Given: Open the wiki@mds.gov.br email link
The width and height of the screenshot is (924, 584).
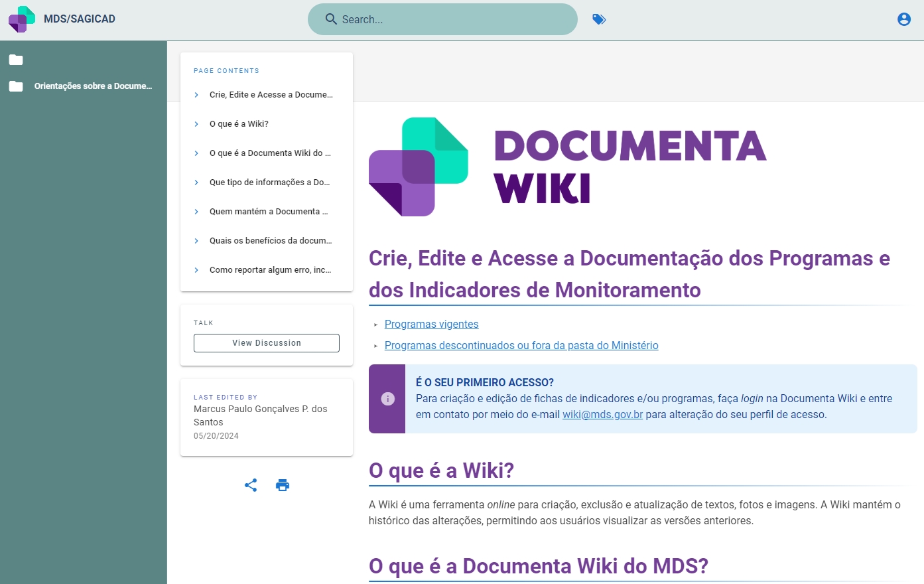Looking at the screenshot, I should [602, 414].
